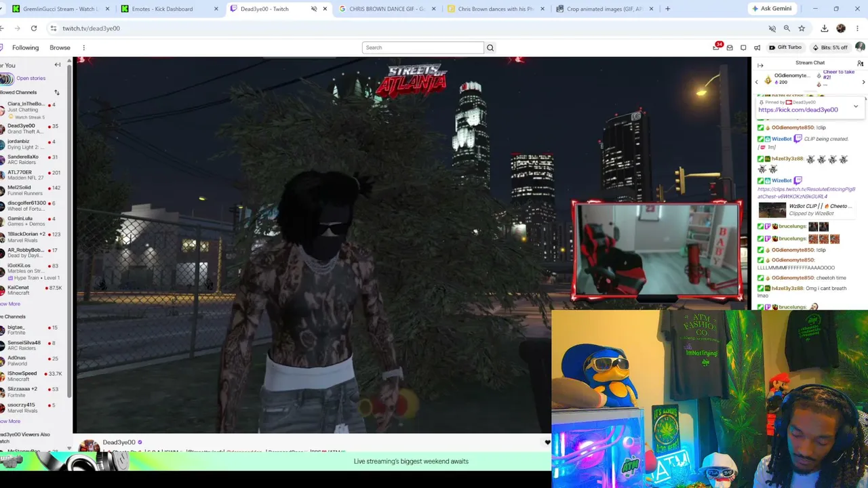Viewport: 868px width, 488px height.
Task: Open ATL770ER channel in sidebar
Action: 30,176
